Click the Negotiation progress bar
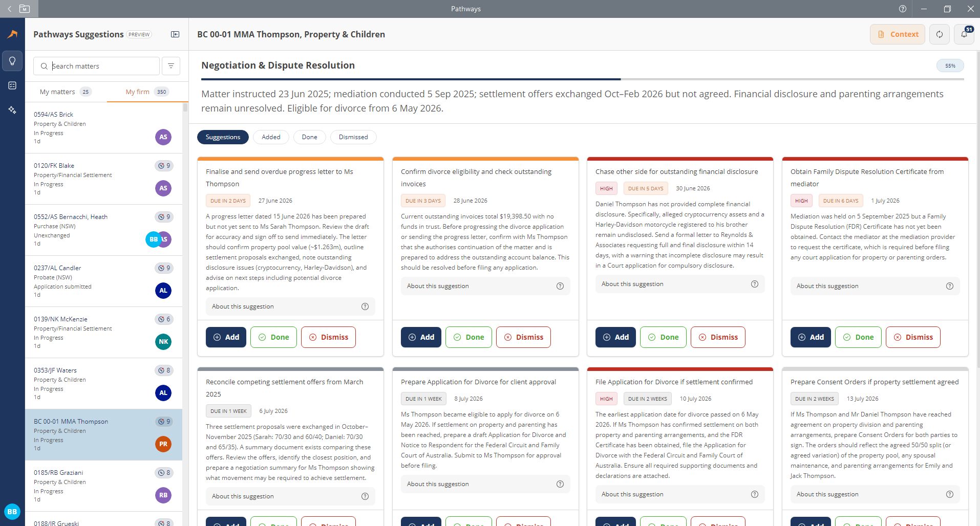The height and width of the screenshot is (526, 980). [582, 79]
